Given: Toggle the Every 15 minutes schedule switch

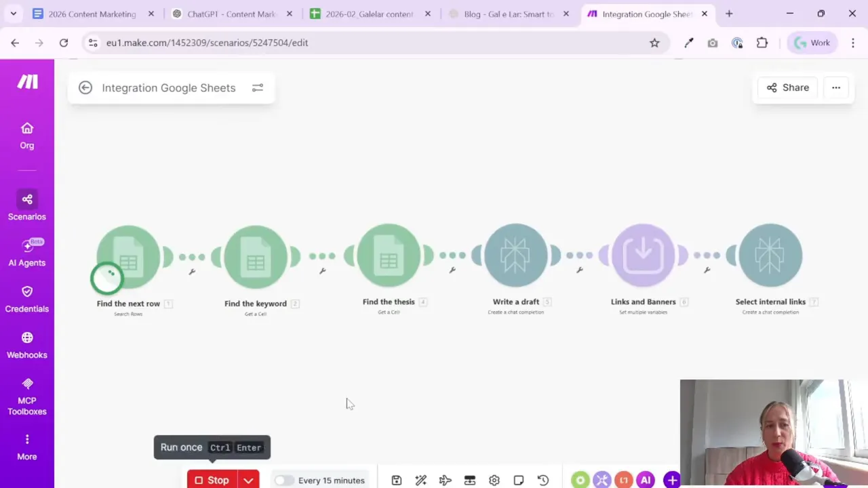Looking at the screenshot, I should point(284,481).
